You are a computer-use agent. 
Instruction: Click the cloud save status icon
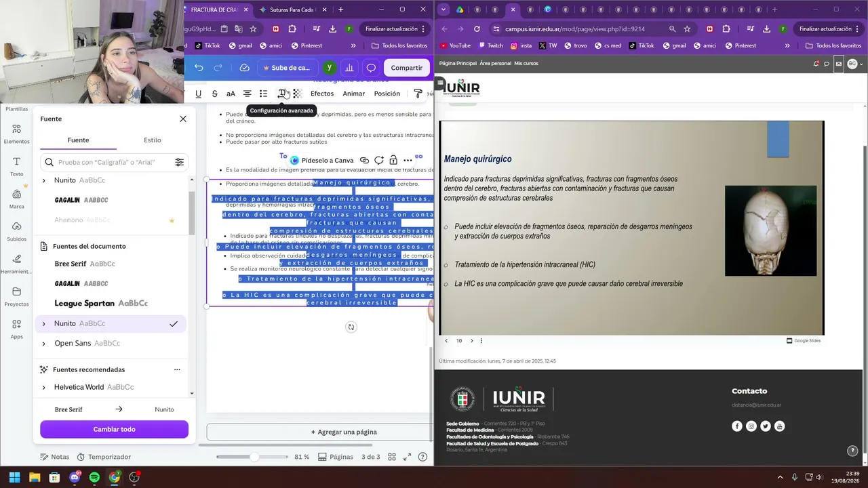click(244, 68)
